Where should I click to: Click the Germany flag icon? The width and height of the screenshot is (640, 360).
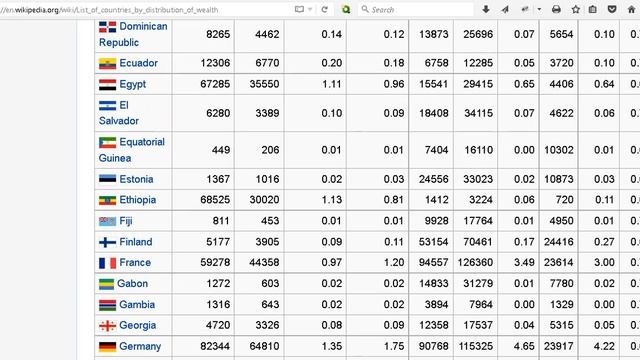pyautogui.click(x=107, y=347)
